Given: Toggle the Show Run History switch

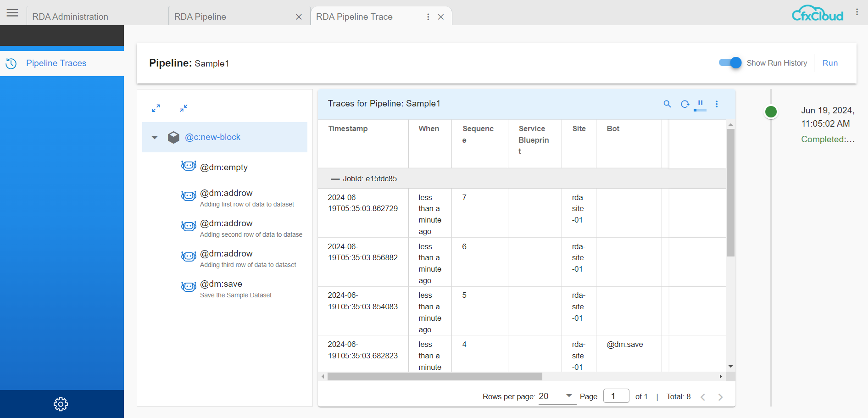Looking at the screenshot, I should coord(730,63).
